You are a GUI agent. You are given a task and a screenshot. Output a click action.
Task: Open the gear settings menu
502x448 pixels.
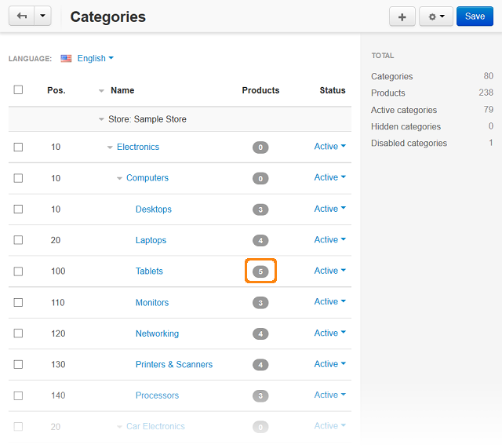click(x=436, y=16)
